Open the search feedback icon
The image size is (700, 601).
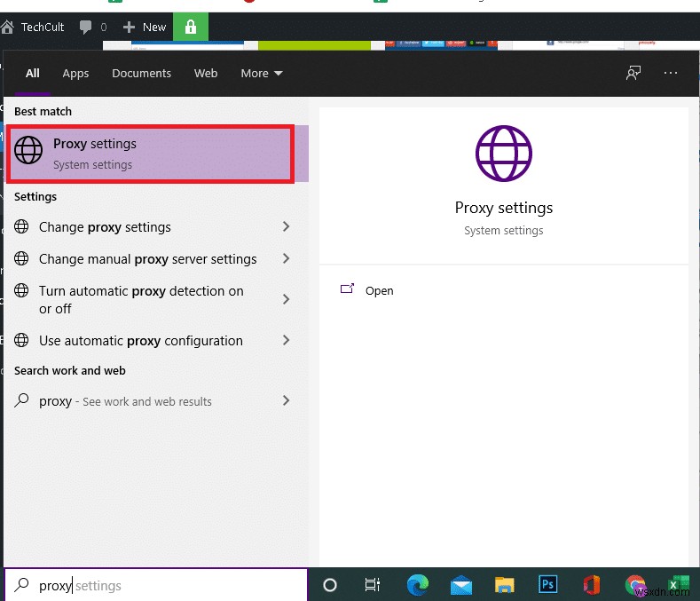pos(633,74)
